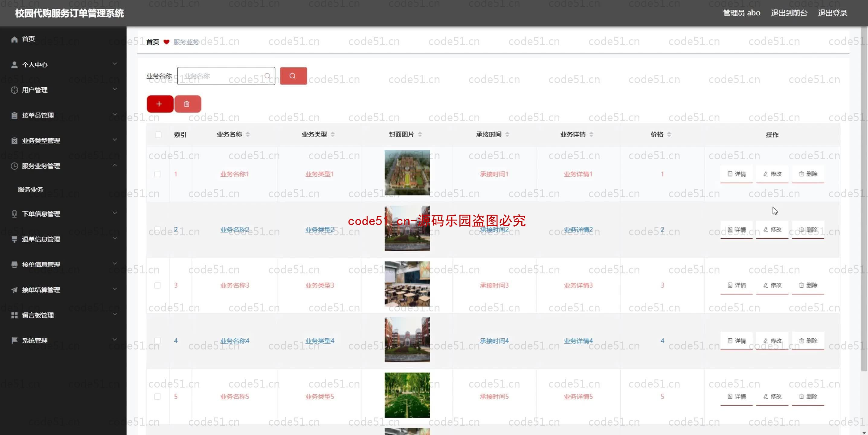The height and width of the screenshot is (435, 868).
Task: Click the batch delete icon
Action: point(187,104)
